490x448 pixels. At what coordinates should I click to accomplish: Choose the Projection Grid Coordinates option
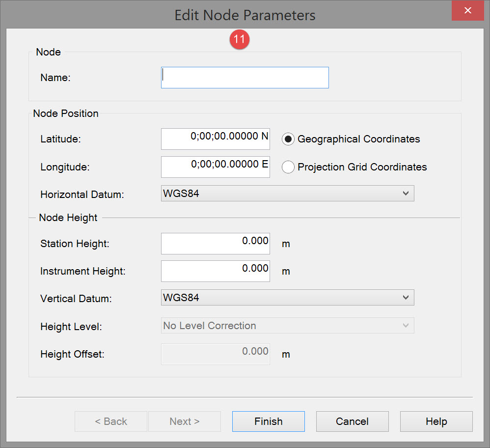[x=288, y=167]
